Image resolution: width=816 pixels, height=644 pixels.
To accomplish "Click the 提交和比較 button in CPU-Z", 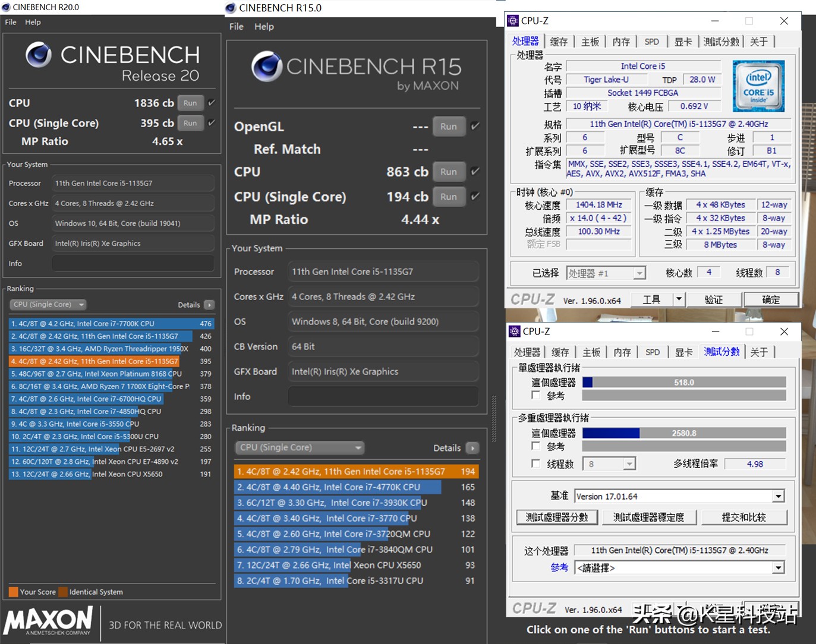I will (x=744, y=517).
